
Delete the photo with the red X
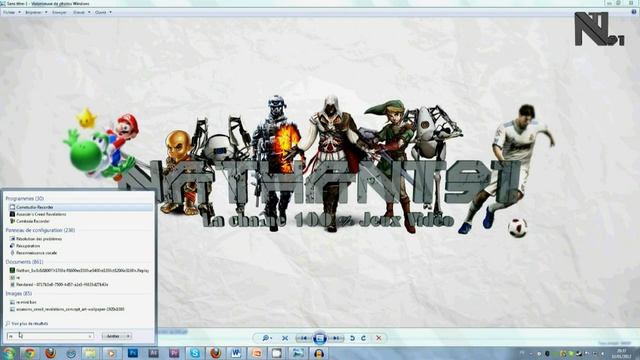379,338
